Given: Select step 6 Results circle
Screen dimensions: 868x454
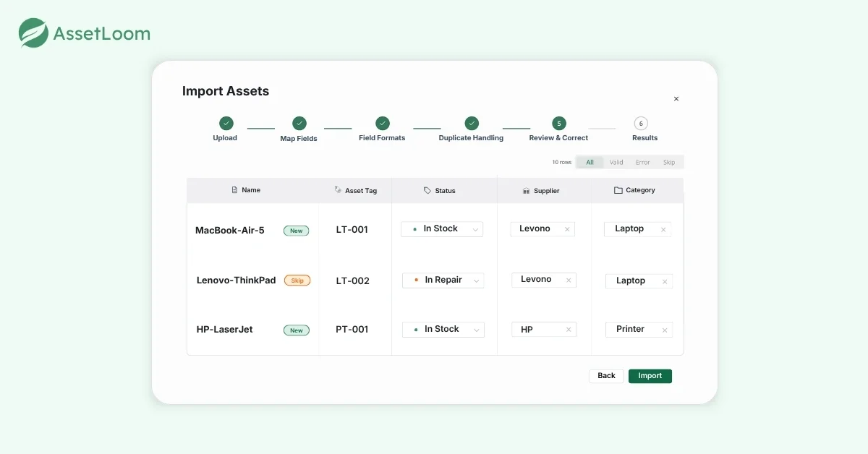Looking at the screenshot, I should coord(641,124).
